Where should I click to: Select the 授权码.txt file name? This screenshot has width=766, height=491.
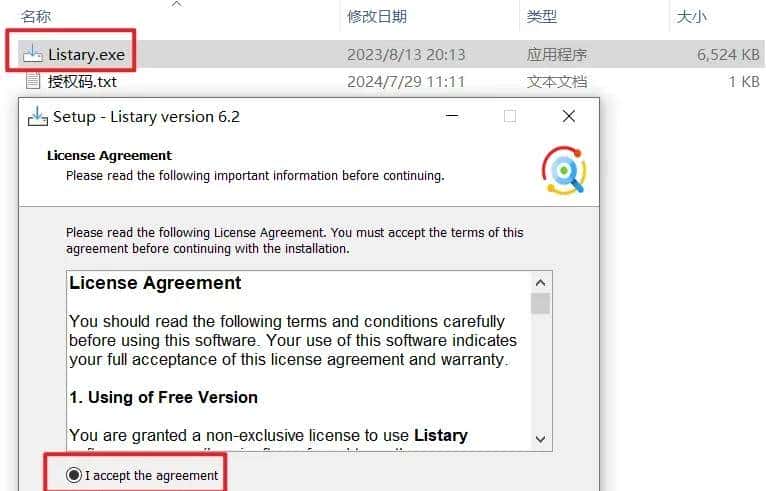[83, 81]
